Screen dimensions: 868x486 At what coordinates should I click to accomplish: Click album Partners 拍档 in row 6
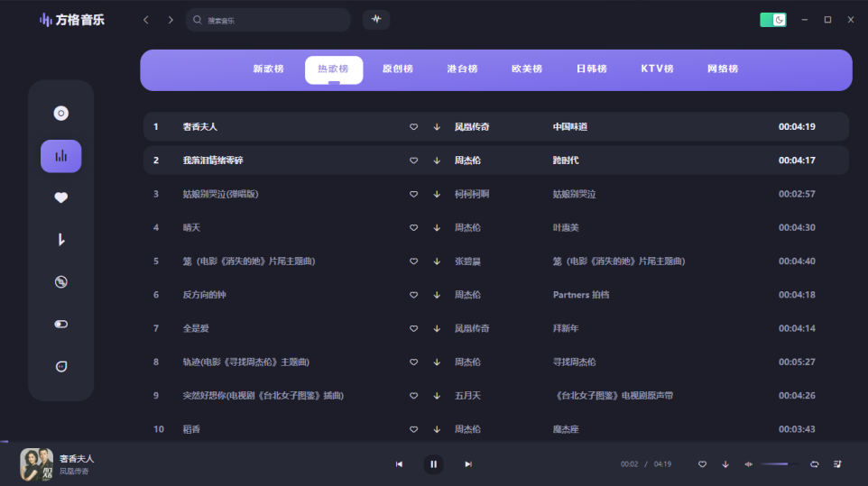(581, 295)
